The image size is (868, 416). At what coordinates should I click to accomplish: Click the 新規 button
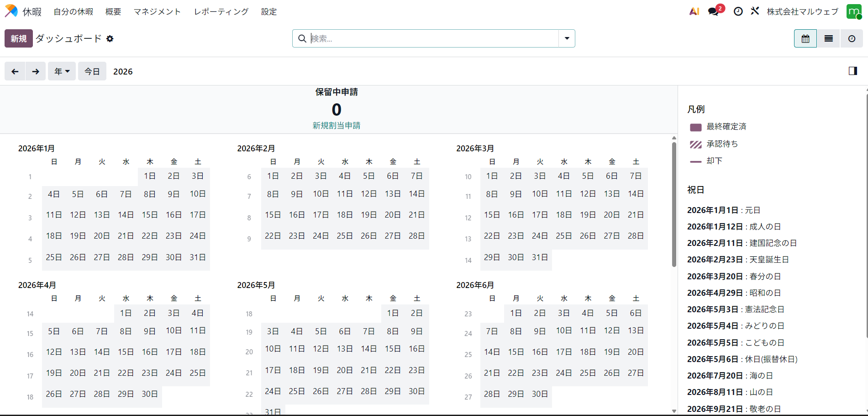pos(19,38)
